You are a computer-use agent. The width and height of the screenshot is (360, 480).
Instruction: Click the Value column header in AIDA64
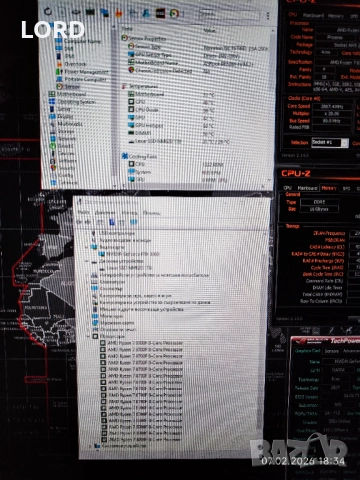pos(210,31)
